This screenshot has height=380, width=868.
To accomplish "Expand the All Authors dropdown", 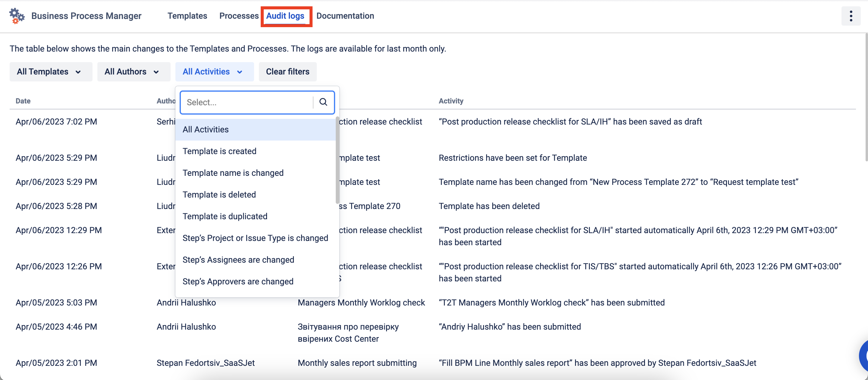I will tap(134, 72).
